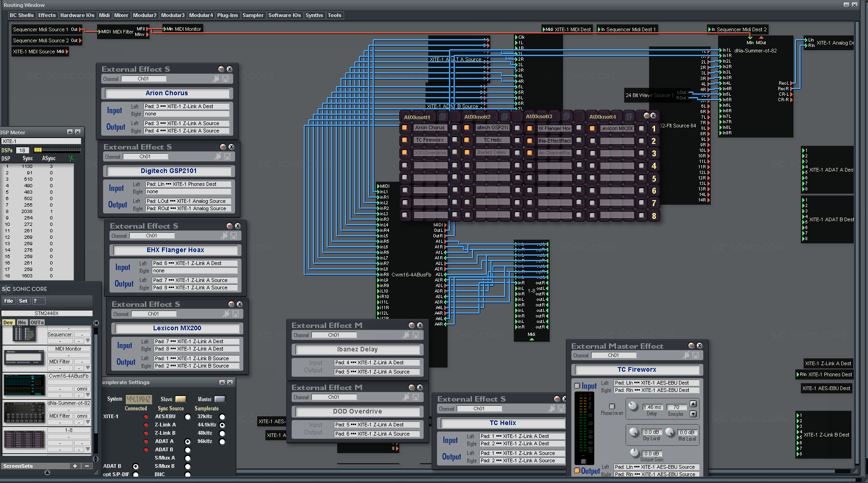Viewport: 868px width, 483px height.
Task: Expand the dropdown arrow in the 1-8 device row
Action: pyautogui.click(x=88, y=449)
